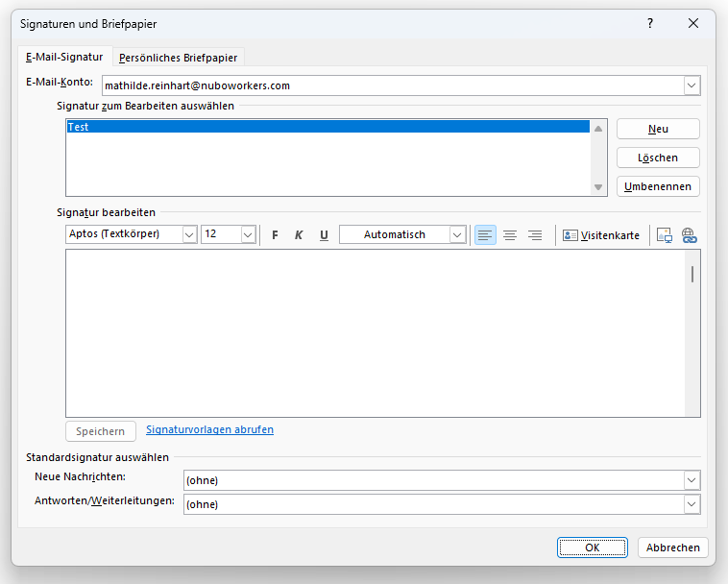Open the font name dropdown Aptos
This screenshot has height=584, width=728.
point(189,235)
